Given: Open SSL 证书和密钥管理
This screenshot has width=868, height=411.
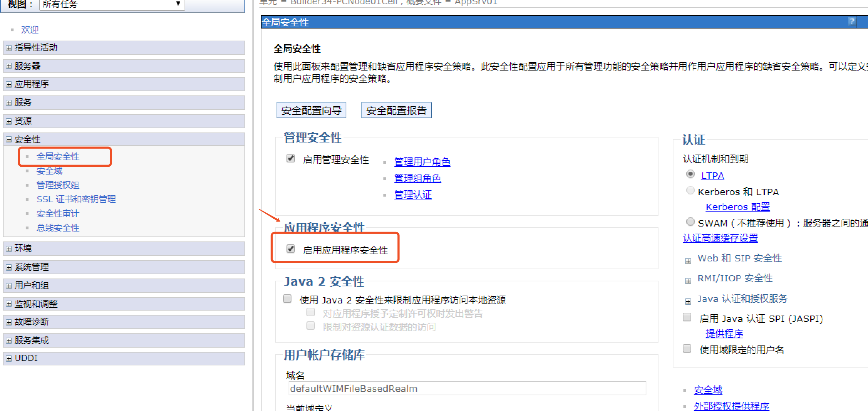Looking at the screenshot, I should click(76, 199).
